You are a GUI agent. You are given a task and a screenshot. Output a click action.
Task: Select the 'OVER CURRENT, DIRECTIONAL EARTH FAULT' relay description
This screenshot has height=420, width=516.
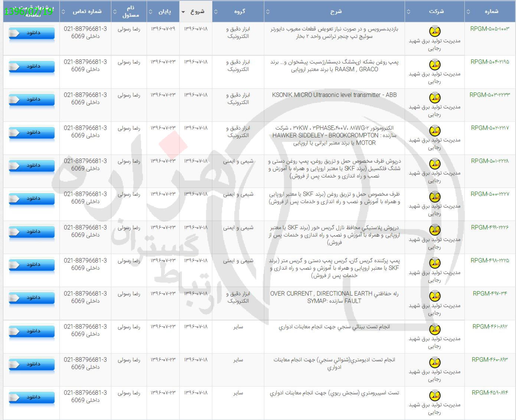pos(334,297)
